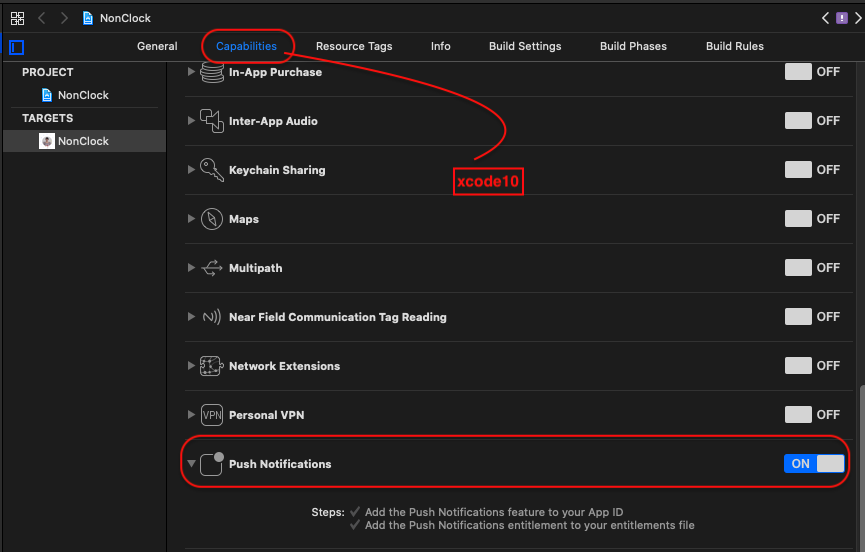Viewport: 865px width, 552px height.
Task: Turn on In-App Purchase switch
Action: pos(798,72)
